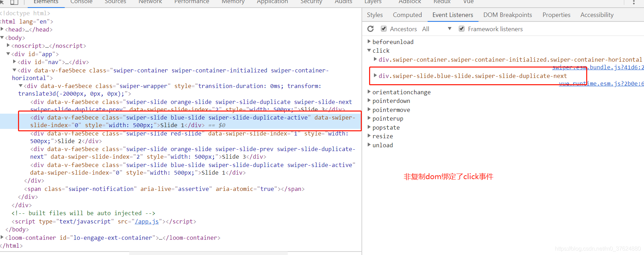Select the swiper-slide-duplicate-active Slide 1 element
644x255 pixels.
pos(193,121)
